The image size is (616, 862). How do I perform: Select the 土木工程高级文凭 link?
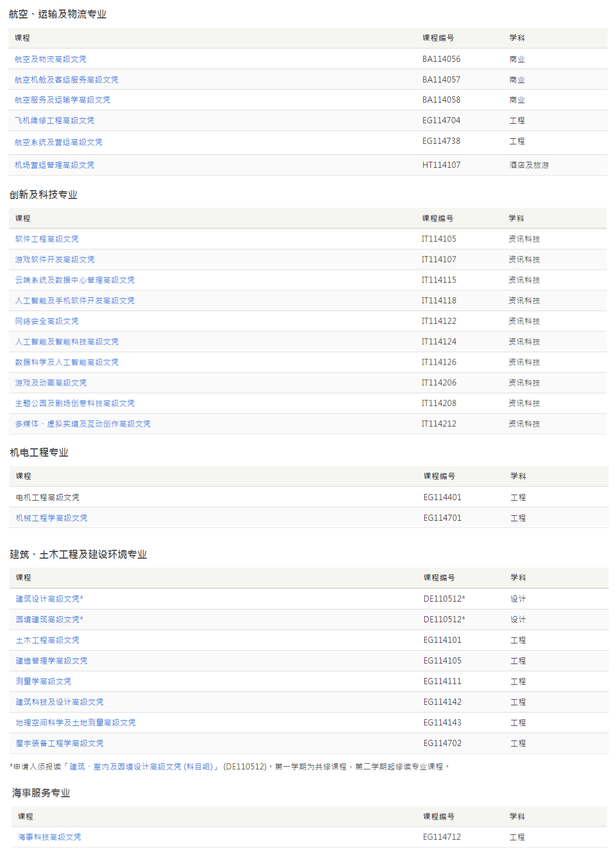(x=47, y=640)
